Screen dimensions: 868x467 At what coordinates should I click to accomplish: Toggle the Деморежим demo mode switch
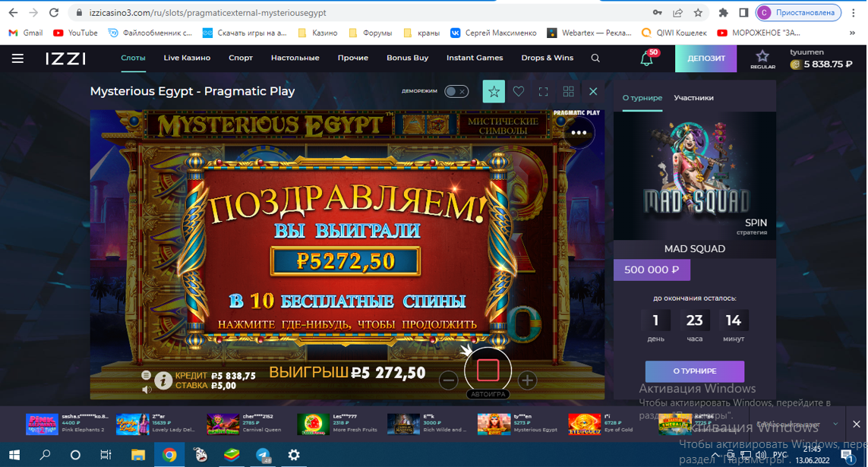[x=456, y=91]
